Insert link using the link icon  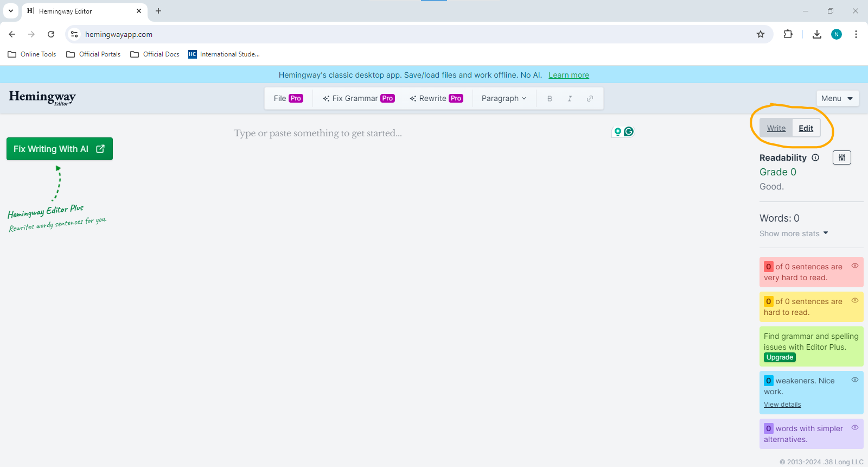click(590, 98)
